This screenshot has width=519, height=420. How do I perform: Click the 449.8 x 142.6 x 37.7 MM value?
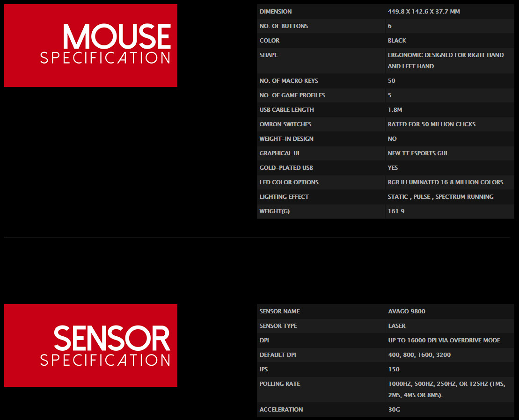pos(424,12)
